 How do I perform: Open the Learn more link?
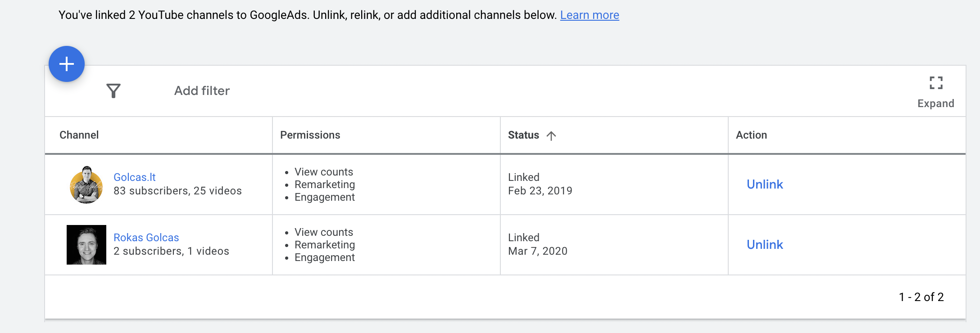[590, 15]
